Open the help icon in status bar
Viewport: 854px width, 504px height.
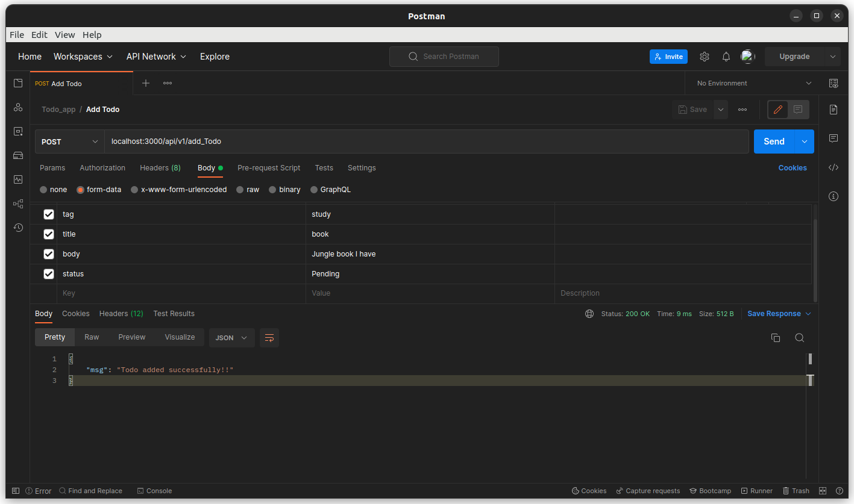[x=840, y=491]
